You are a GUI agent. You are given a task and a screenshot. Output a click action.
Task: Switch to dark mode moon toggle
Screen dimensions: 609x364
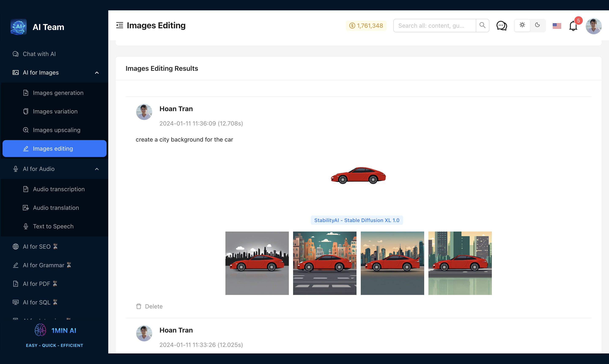(x=537, y=25)
